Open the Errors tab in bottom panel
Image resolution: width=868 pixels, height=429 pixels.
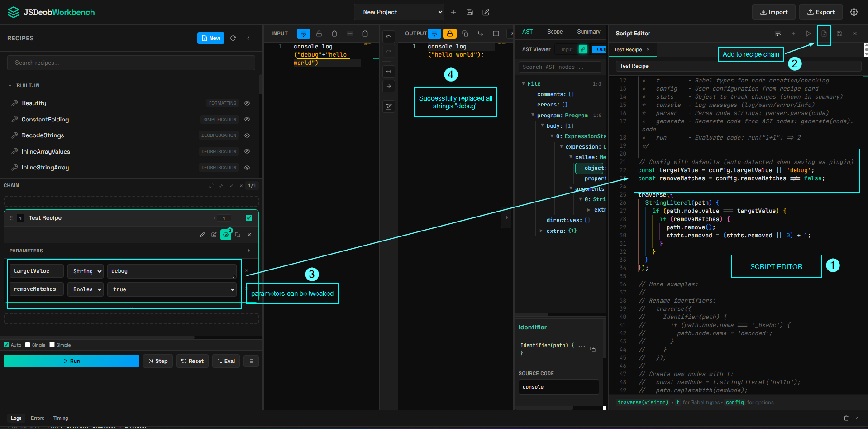click(x=38, y=418)
